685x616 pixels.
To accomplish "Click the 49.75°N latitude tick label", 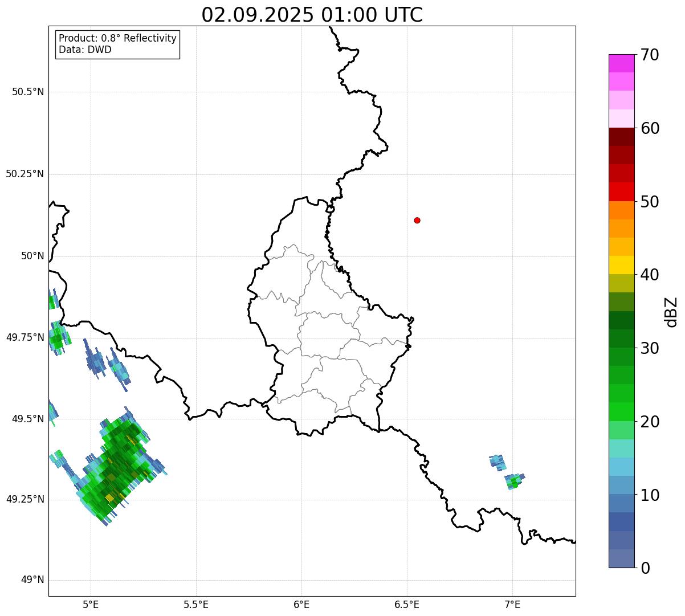I will [25, 337].
